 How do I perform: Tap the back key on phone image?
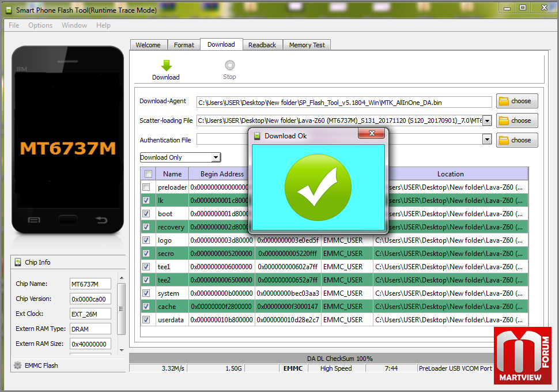click(101, 220)
